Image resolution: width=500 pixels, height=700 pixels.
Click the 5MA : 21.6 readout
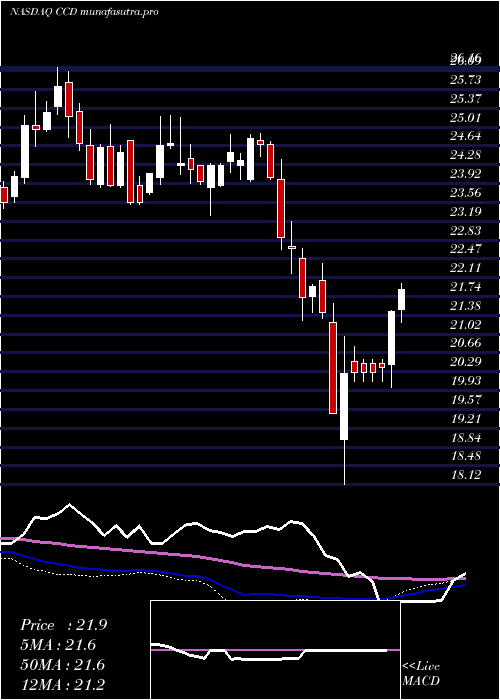(x=58, y=645)
